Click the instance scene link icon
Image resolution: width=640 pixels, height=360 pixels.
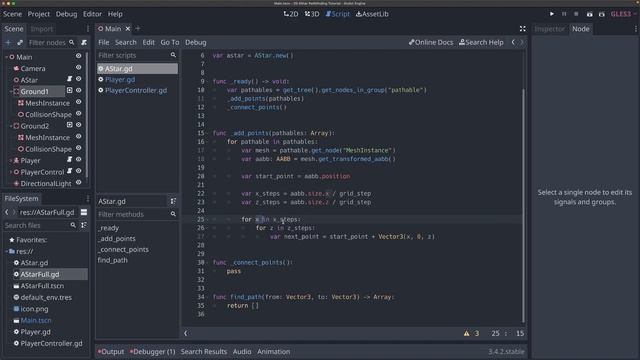pos(20,42)
